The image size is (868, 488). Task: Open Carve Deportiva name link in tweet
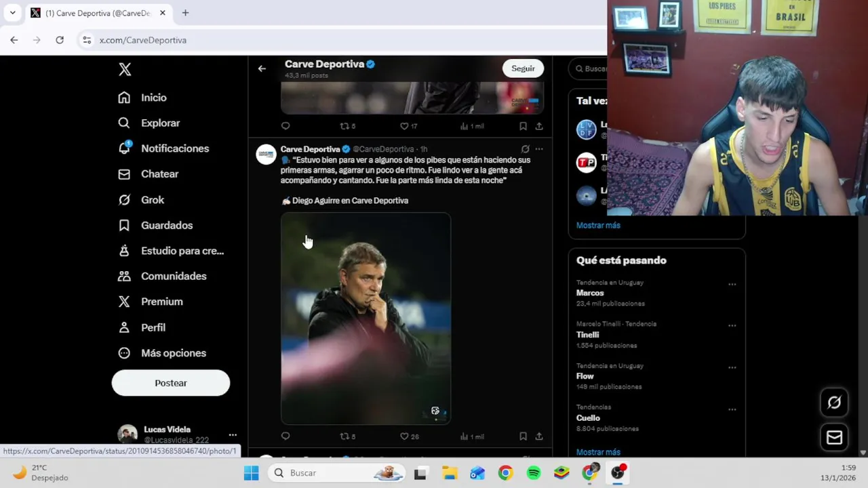(311, 149)
